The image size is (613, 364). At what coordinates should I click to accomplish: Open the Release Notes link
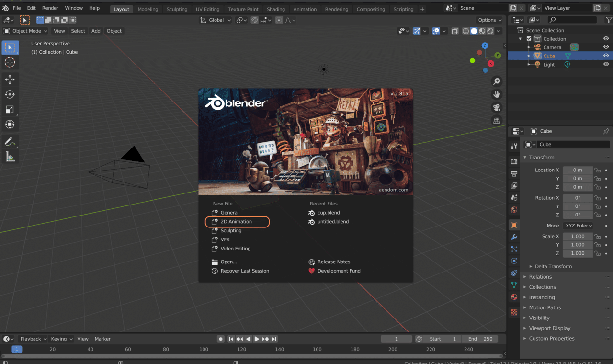pos(333,262)
